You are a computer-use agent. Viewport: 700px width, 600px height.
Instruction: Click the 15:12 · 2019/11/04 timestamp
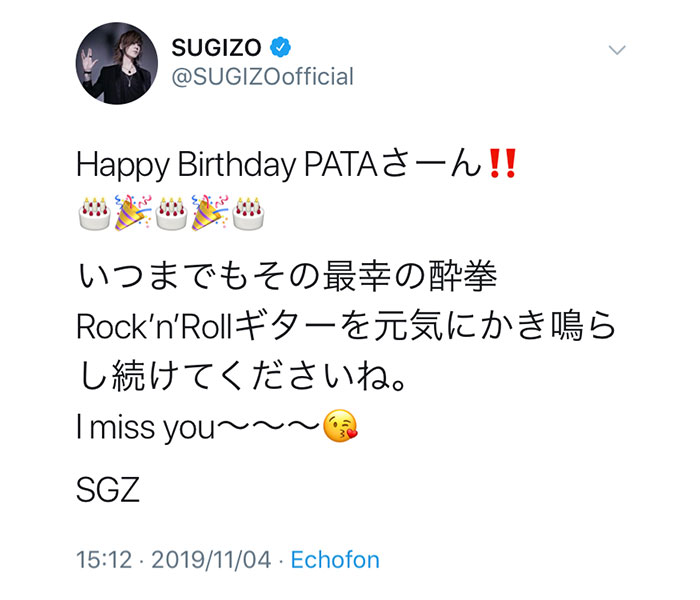coord(174,560)
